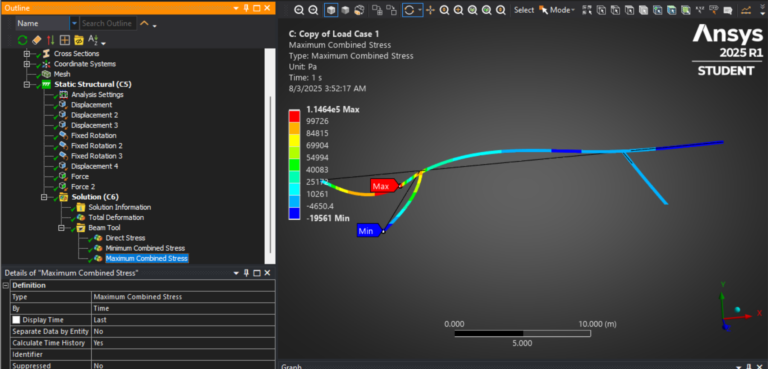Select the Force 2 load item
768x369 pixels.
tap(83, 187)
